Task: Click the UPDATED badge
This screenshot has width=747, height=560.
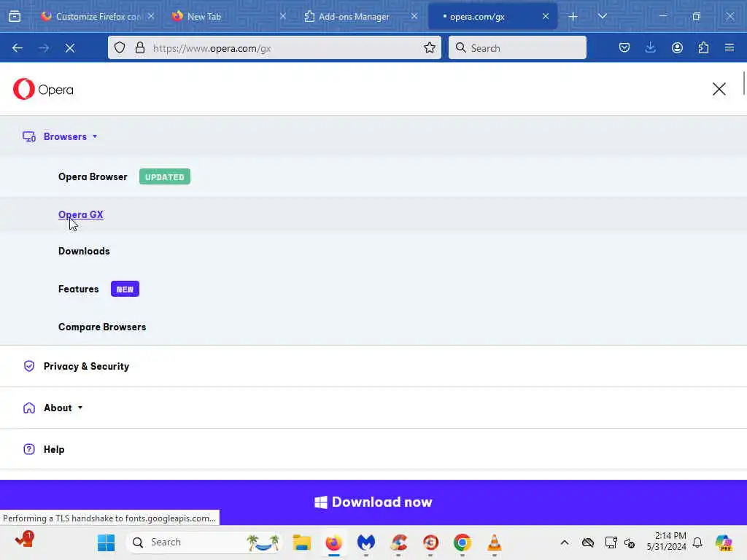Action: 165,176
